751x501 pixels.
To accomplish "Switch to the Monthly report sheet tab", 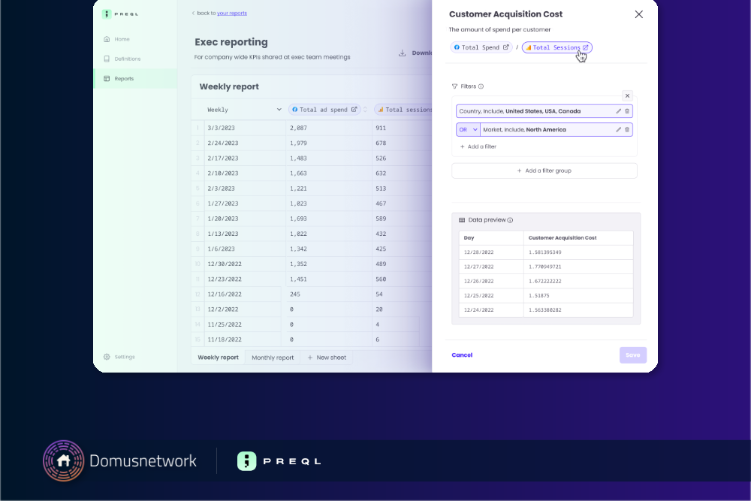I will pyautogui.click(x=273, y=358).
